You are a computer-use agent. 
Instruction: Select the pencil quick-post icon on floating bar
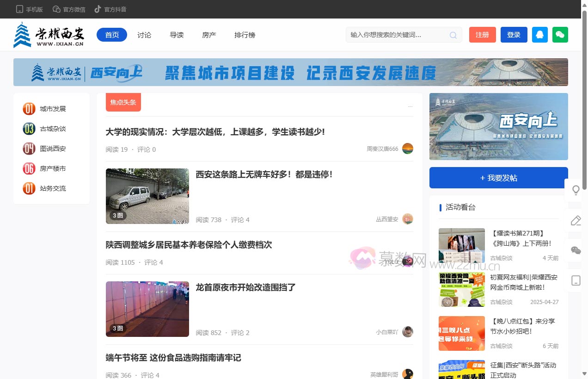coord(576,220)
